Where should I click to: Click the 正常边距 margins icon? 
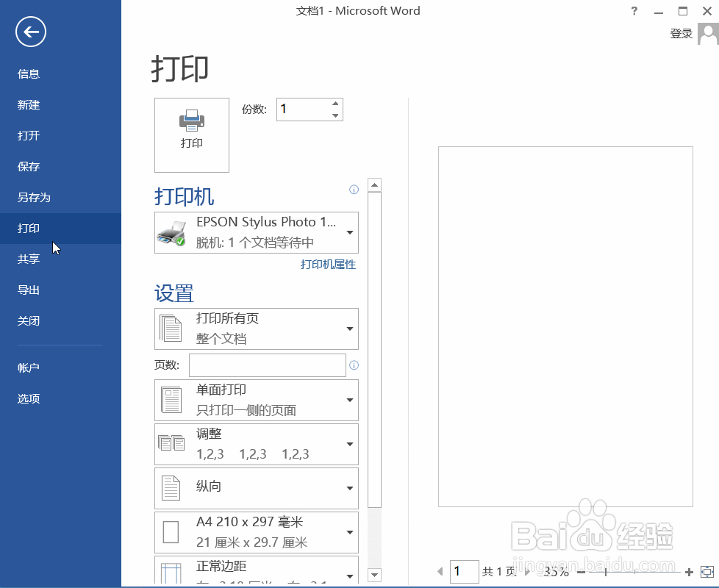171,573
